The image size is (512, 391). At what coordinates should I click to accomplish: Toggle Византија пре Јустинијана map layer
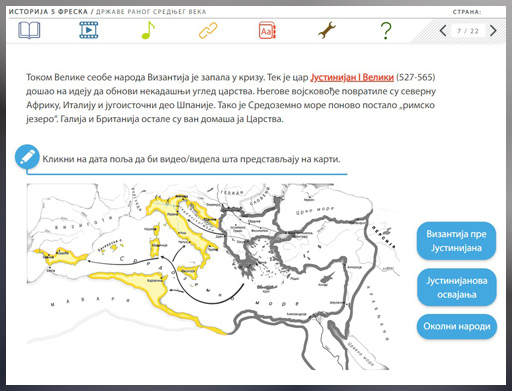click(x=456, y=241)
